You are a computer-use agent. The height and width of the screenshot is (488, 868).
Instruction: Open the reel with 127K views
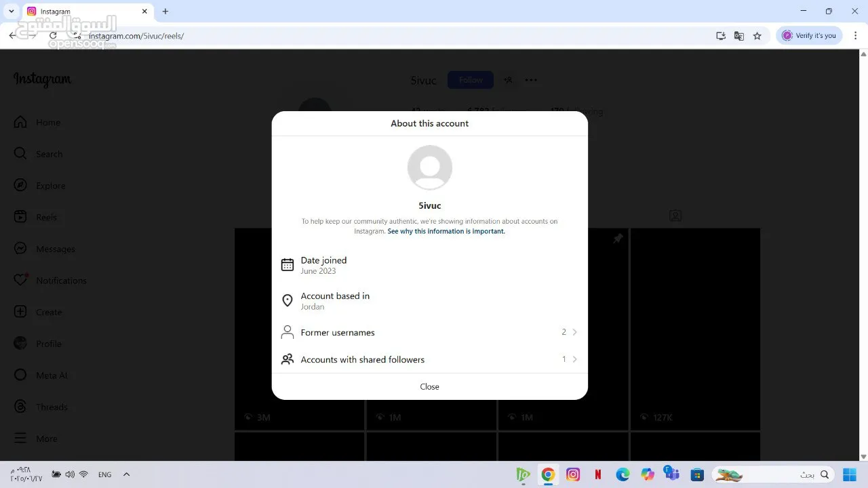(695, 329)
